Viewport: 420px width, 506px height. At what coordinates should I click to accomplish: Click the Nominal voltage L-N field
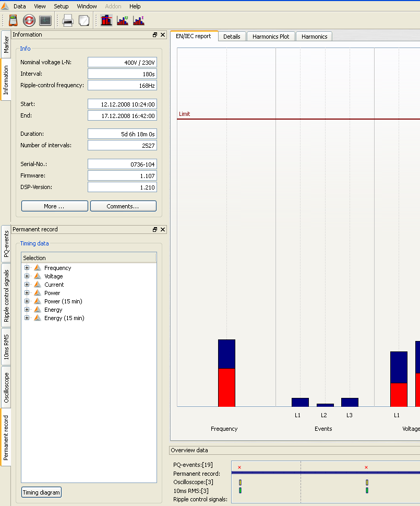[x=122, y=62]
